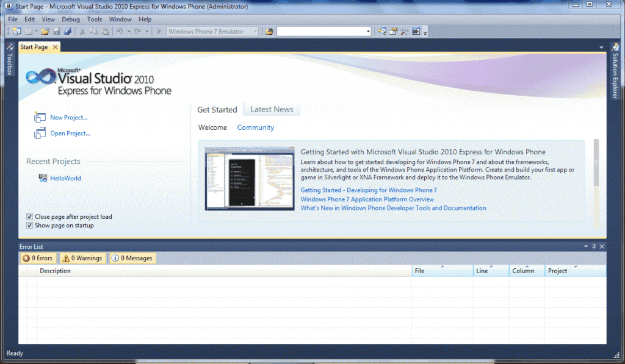This screenshot has width=625, height=364.
Task: Click the Undo icon
Action: coord(120,31)
